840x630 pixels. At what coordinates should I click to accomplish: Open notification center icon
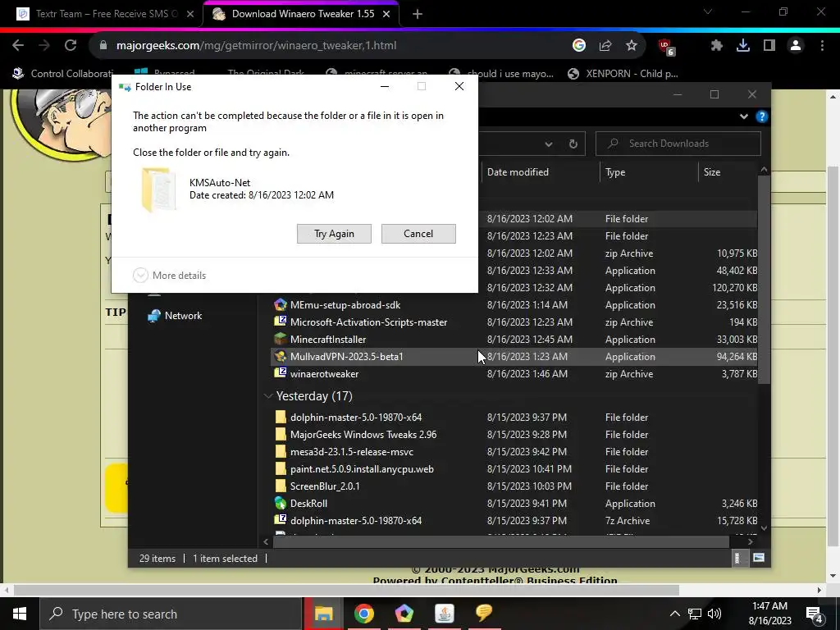[815, 614]
